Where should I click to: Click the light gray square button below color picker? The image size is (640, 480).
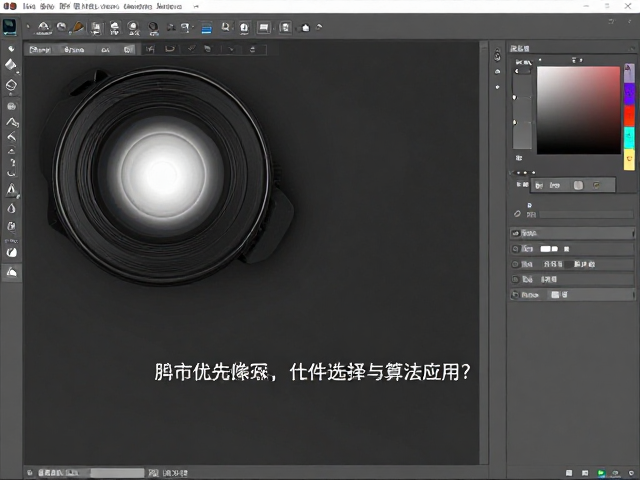coord(578,185)
